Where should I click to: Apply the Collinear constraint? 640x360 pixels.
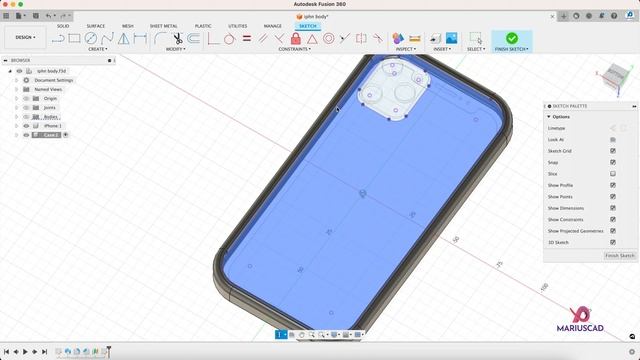click(x=345, y=39)
